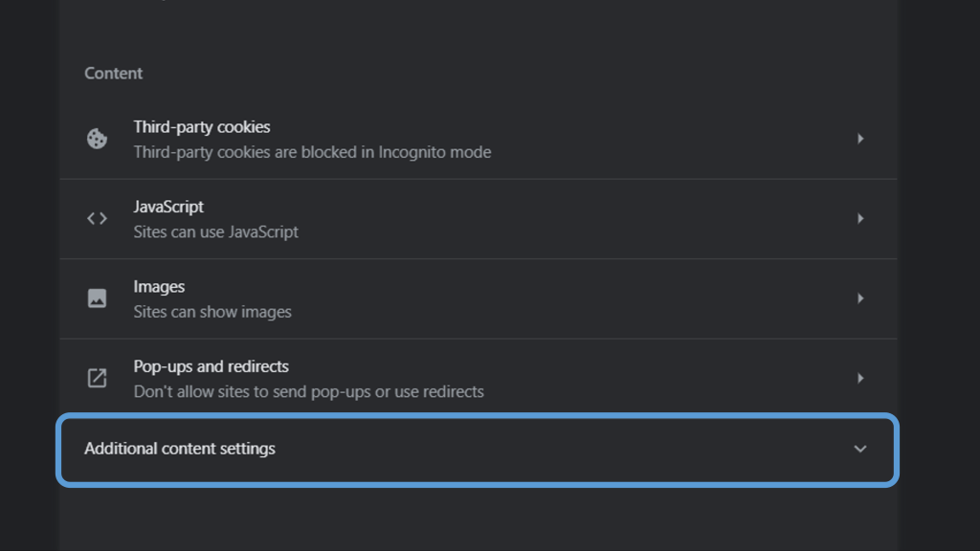The width and height of the screenshot is (980, 551).
Task: Click the Additional content settings label
Action: tap(180, 449)
